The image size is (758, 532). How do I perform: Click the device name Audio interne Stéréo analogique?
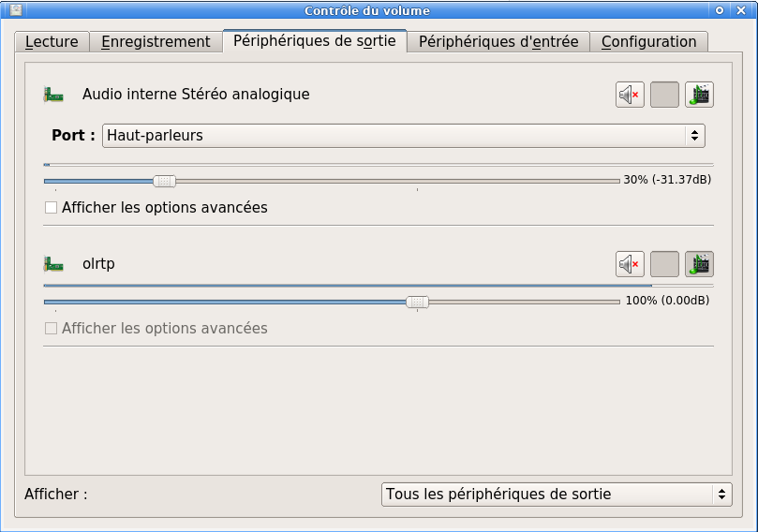(196, 95)
